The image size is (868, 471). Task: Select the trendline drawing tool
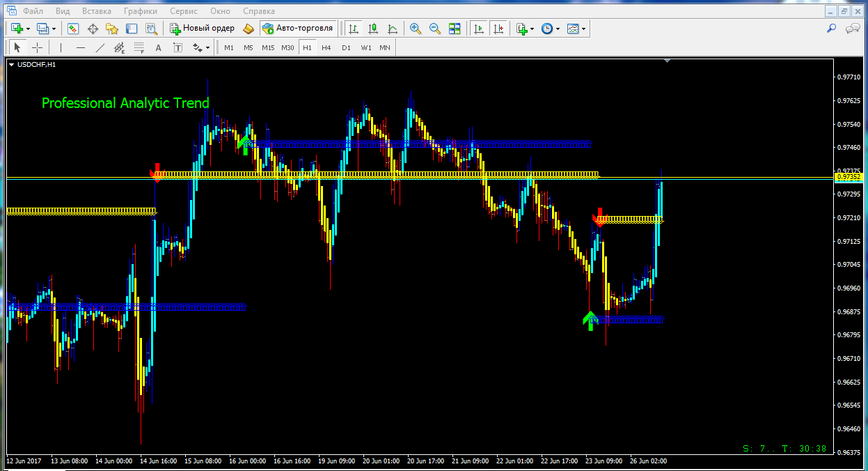(x=100, y=47)
